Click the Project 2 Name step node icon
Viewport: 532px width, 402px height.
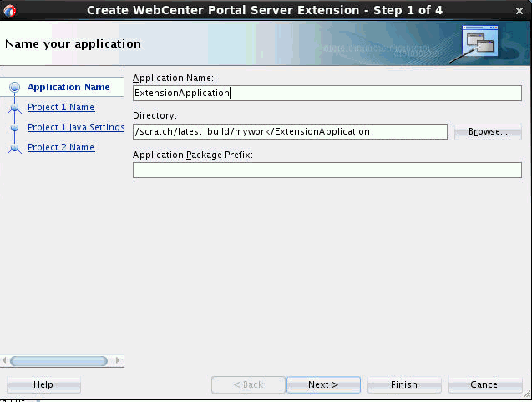(x=14, y=149)
